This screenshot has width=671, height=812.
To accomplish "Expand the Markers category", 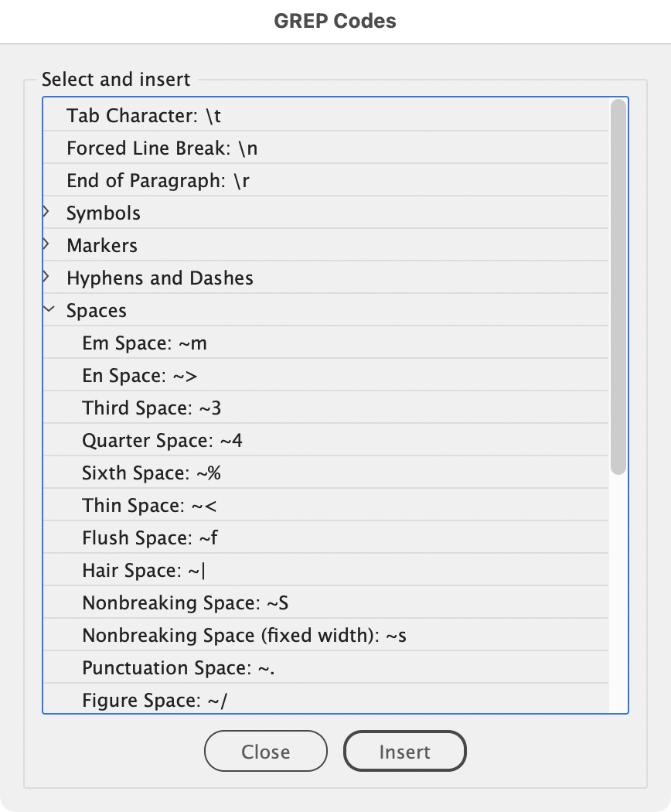I will [x=48, y=245].
